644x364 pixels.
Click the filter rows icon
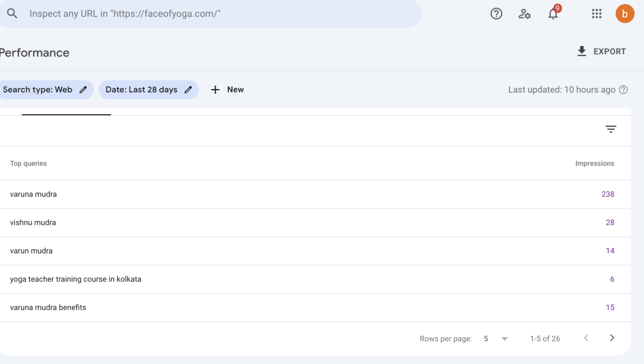pyautogui.click(x=611, y=129)
